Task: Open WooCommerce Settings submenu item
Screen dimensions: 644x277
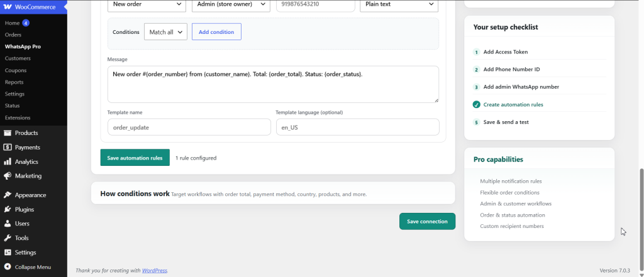Action: coord(15,94)
